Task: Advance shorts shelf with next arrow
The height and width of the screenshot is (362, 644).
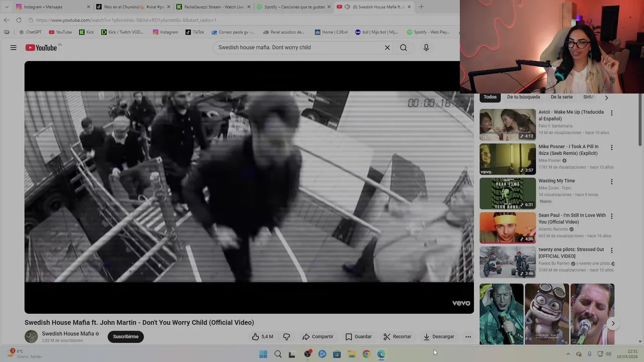Action: pyautogui.click(x=613, y=324)
